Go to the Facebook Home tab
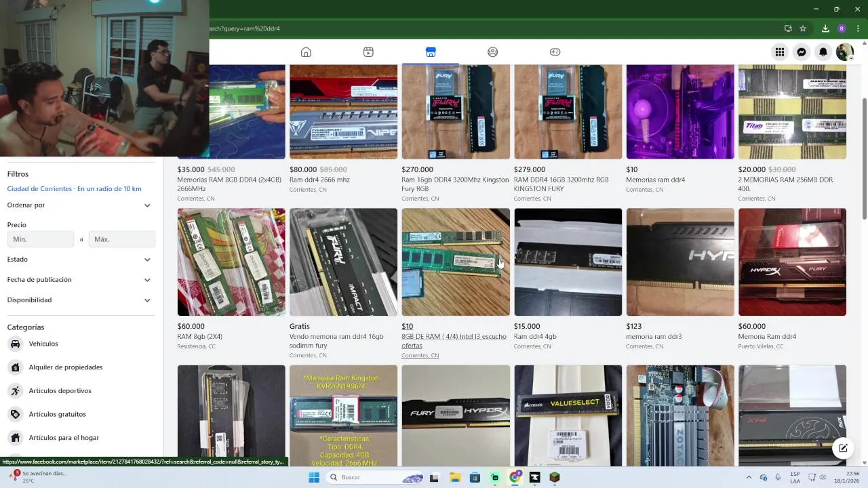The height and width of the screenshot is (488, 868). pos(306,52)
